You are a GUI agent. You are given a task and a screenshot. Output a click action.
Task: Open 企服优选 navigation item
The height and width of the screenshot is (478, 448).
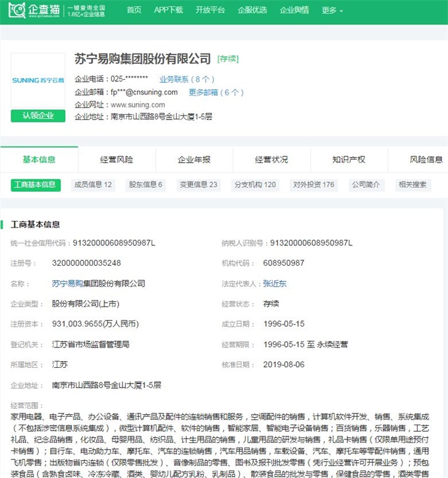click(252, 10)
